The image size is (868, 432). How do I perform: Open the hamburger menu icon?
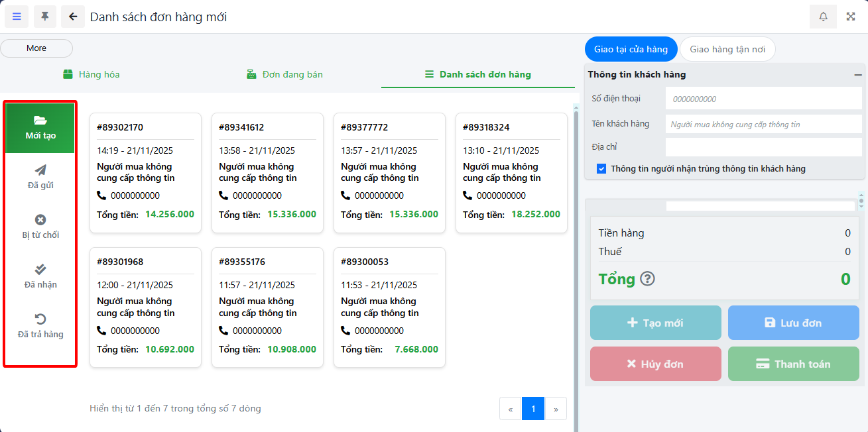pyautogui.click(x=17, y=17)
